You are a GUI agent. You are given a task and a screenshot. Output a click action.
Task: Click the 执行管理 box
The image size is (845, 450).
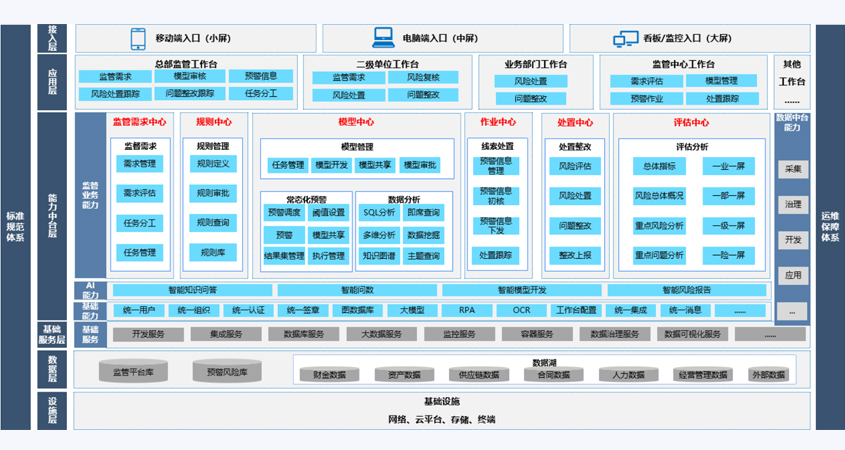pos(328,256)
